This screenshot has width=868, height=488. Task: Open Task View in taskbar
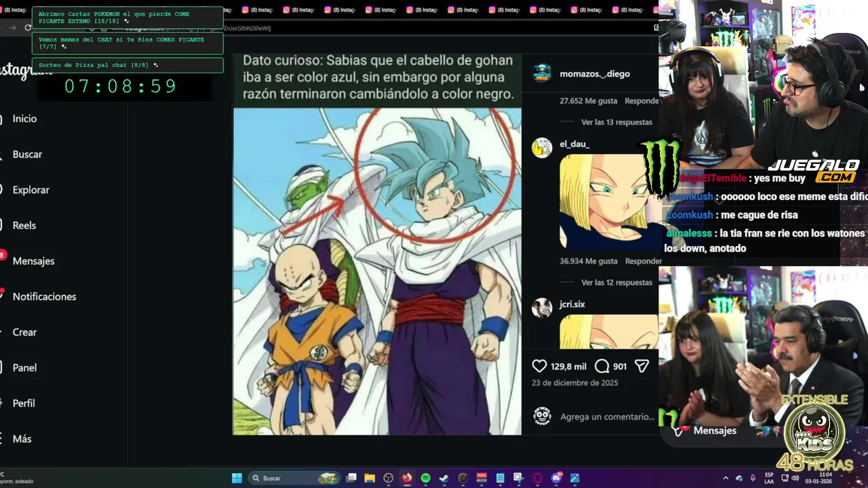click(351, 478)
